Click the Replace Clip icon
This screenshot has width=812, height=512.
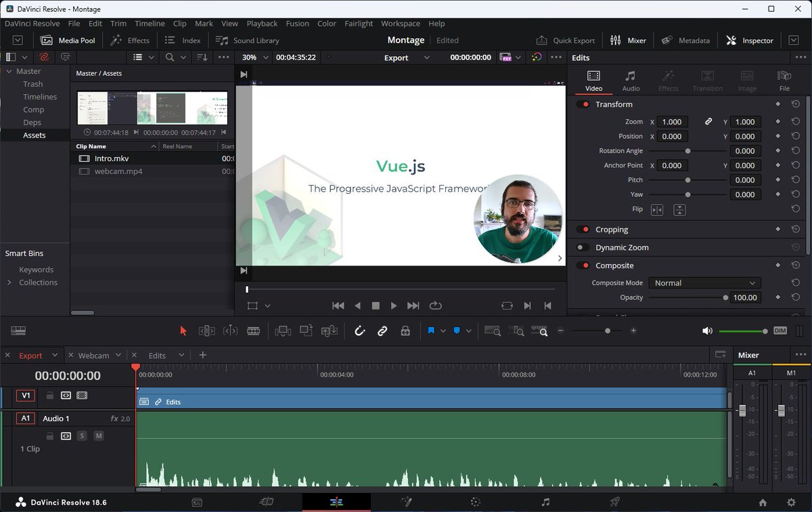click(330, 330)
